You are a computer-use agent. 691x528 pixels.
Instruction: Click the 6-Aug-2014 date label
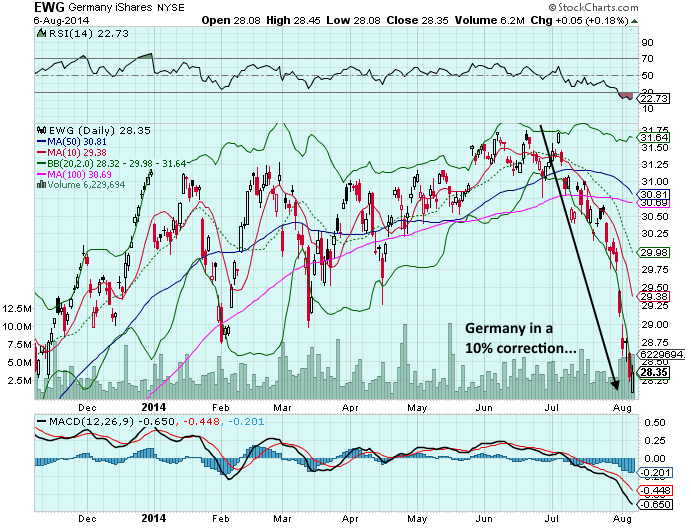[x=31, y=20]
